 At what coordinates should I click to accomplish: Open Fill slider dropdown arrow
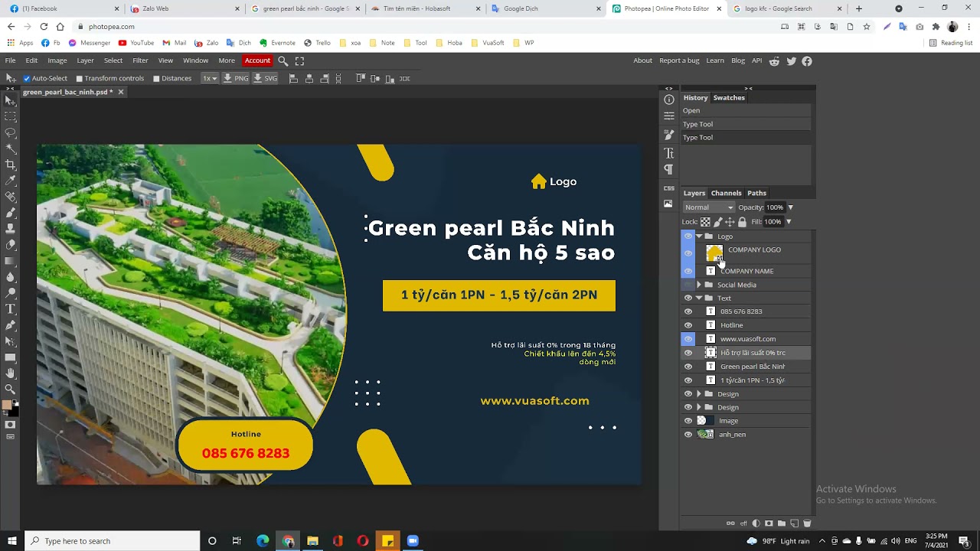[789, 222]
